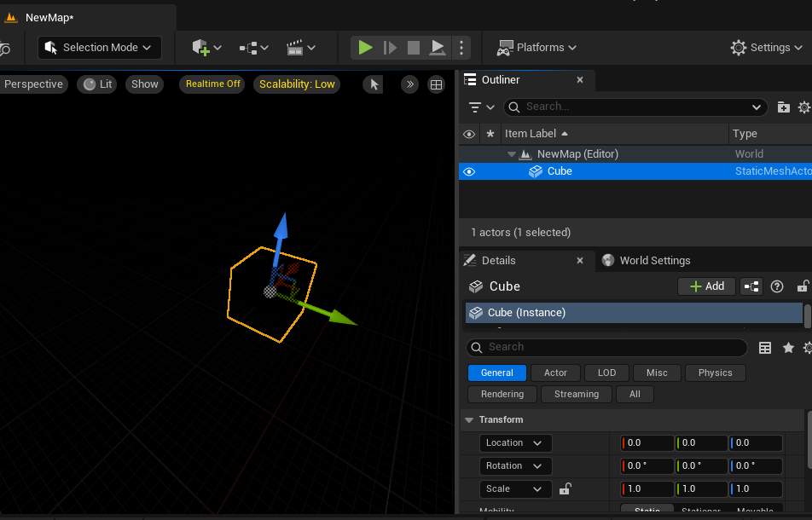The image size is (812, 520).
Task: Collapse the NewMap (Editor) tree node
Action: pyautogui.click(x=512, y=154)
